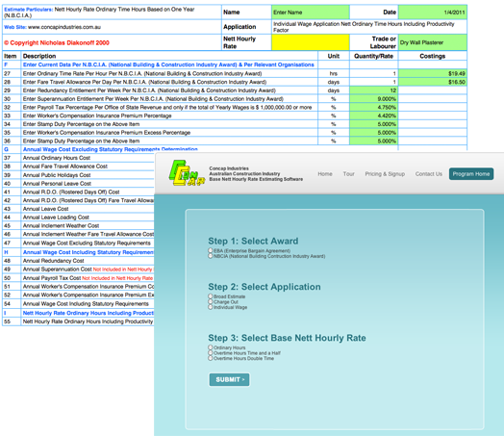Select Overtime Hours Time and a Half
504x436 pixels.
(x=211, y=352)
